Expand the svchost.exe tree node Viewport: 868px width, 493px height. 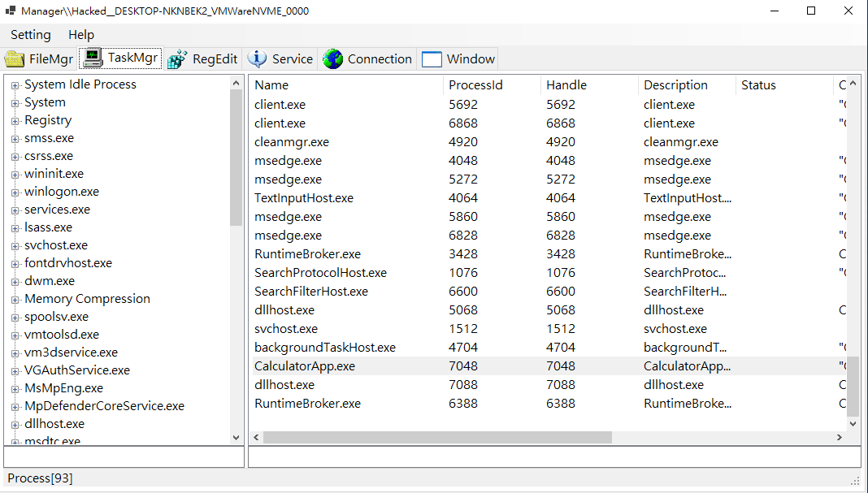[15, 245]
